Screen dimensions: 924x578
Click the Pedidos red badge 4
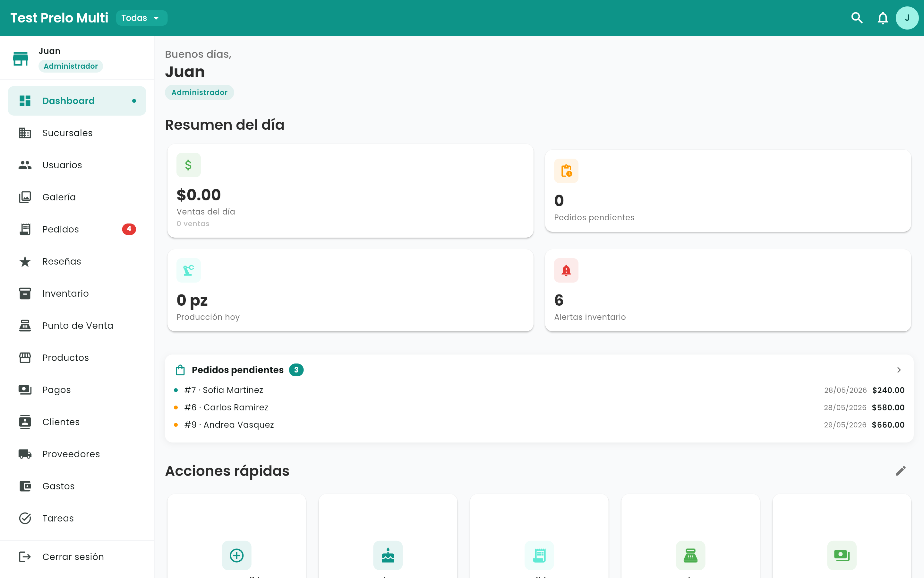tap(129, 229)
